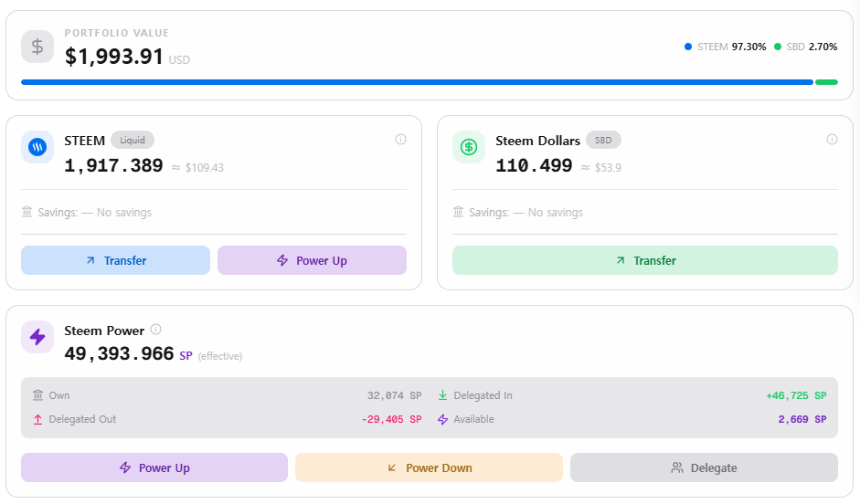Click the green SBD legend dot

[x=777, y=47]
